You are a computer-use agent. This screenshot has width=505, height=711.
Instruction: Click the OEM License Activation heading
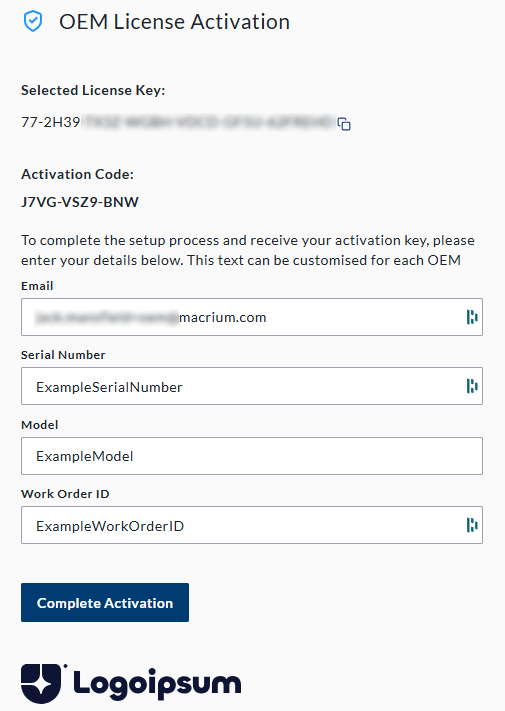tap(175, 22)
